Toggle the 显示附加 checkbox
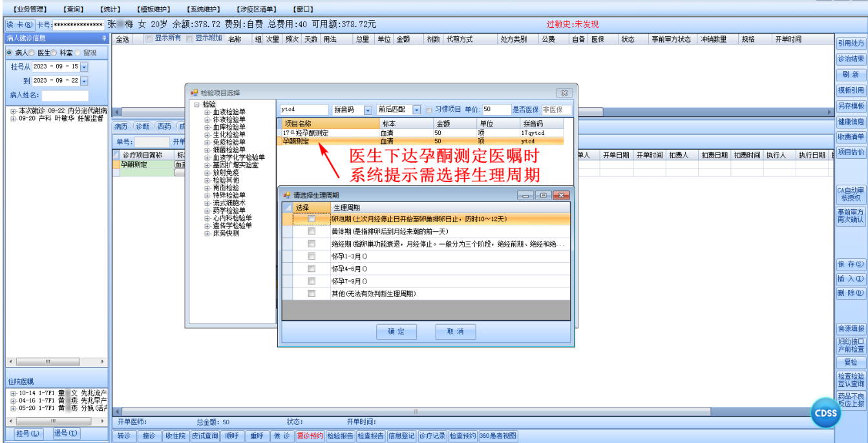 pos(190,39)
